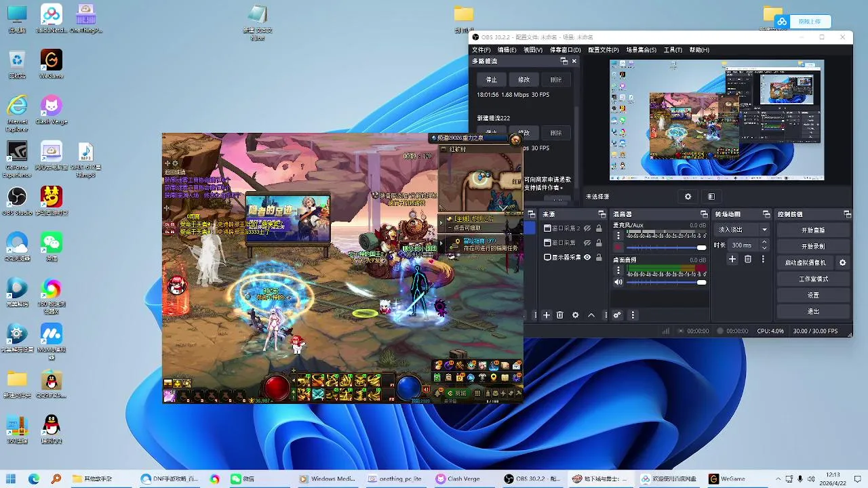Viewport: 868px width, 488px height.
Task: Open the properties gear below the preview
Action: 688,197
